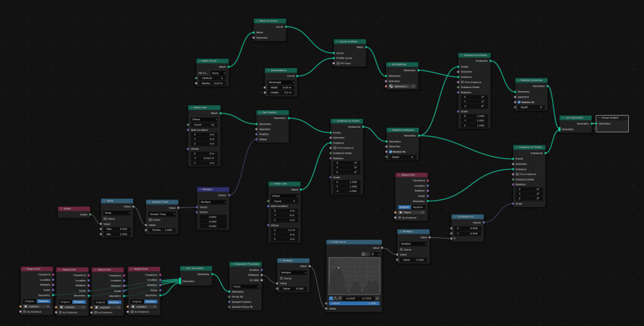This screenshot has width=644, height=326.
Task: Click the Mesh Circle Radius field
Action: coord(211,82)
